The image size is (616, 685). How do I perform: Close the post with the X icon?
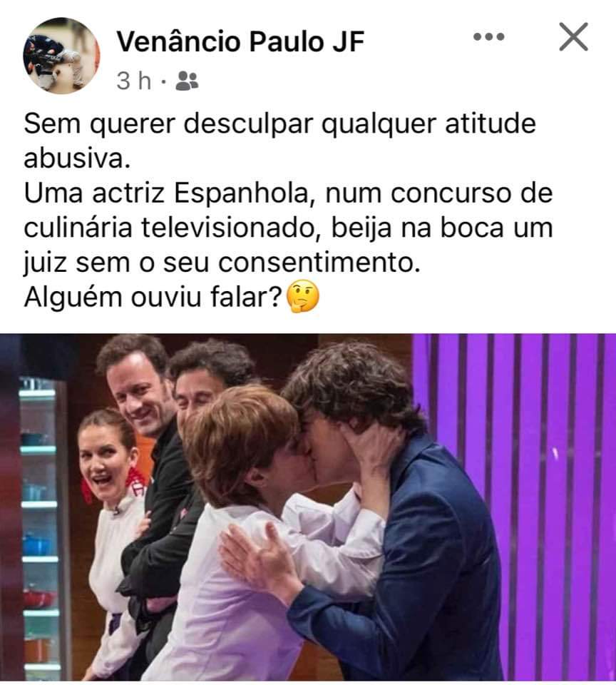tap(573, 36)
